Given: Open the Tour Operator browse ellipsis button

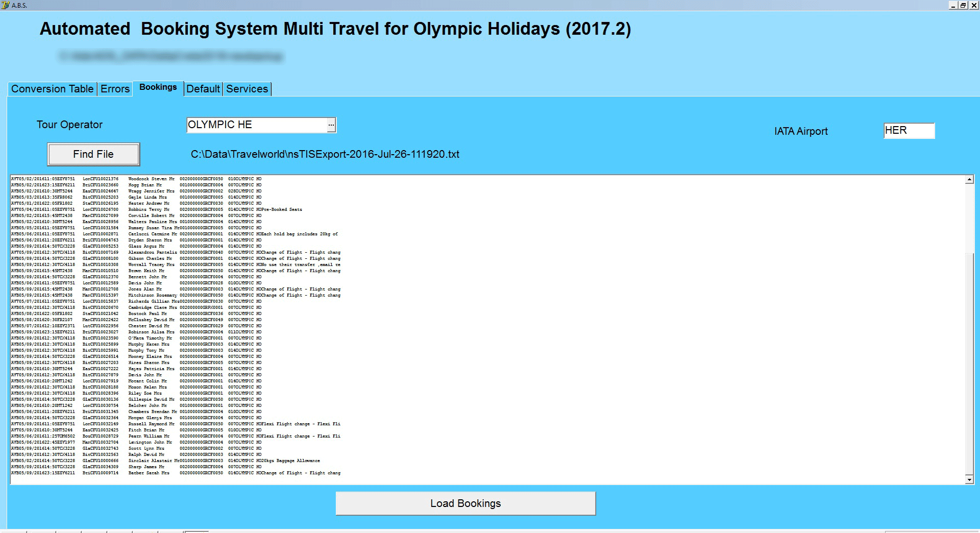Looking at the screenshot, I should click(331, 125).
